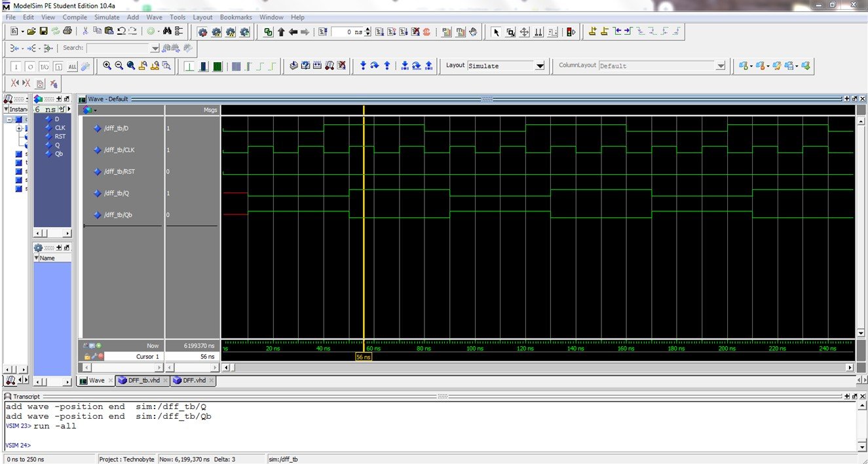Image resolution: width=868 pixels, height=464 pixels.
Task: Switch to the Wave tab
Action: (x=96, y=380)
